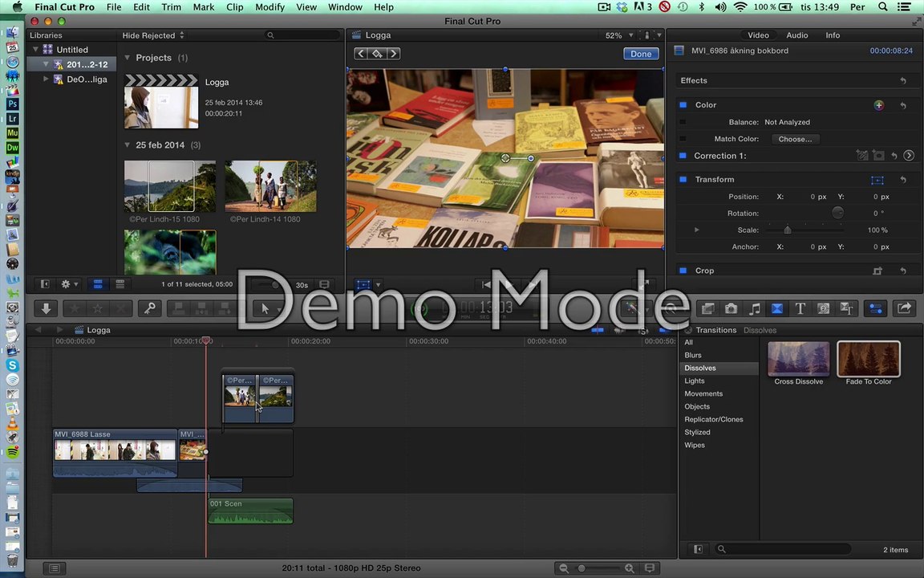The height and width of the screenshot is (578, 924).
Task: Collapse the Projects section triangle
Action: [127, 58]
